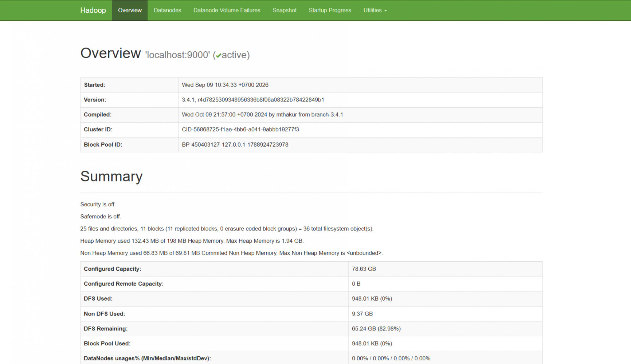The width and height of the screenshot is (631, 364).
Task: Click the Overview heading text
Action: pos(110,53)
